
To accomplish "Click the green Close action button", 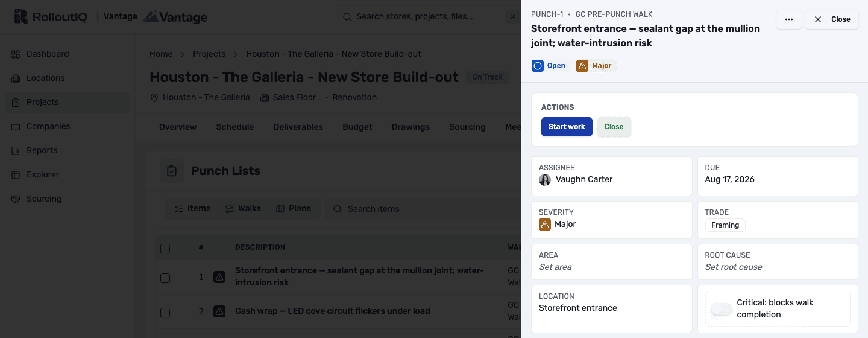I will click(x=614, y=127).
